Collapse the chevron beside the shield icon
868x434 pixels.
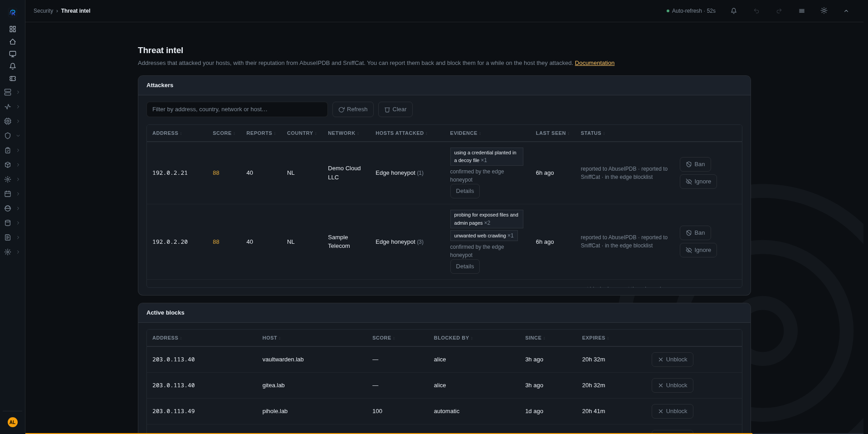click(18, 136)
